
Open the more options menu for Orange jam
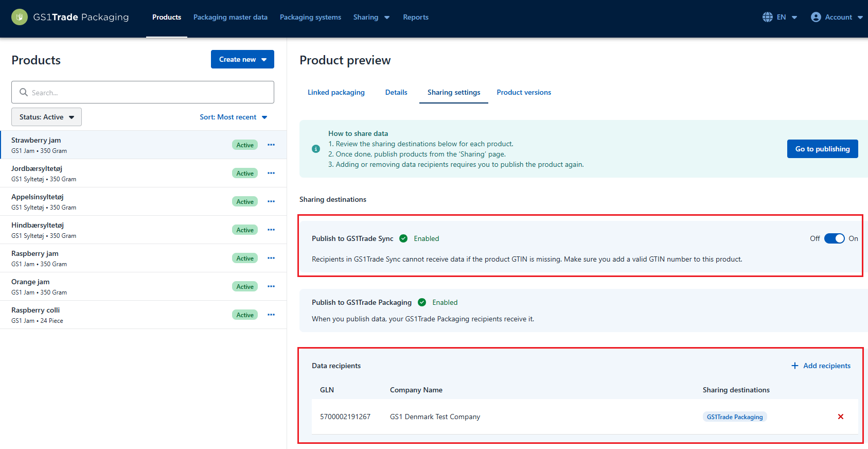coord(271,286)
